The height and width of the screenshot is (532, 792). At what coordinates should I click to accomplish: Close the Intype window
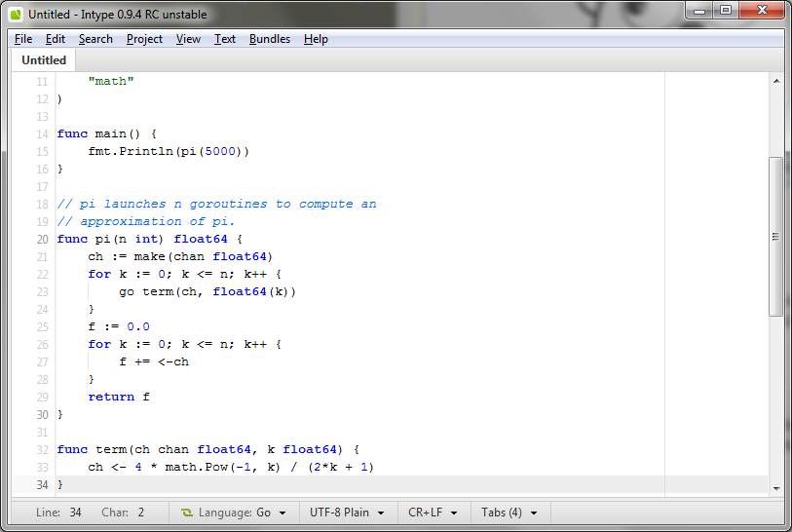[x=762, y=10]
